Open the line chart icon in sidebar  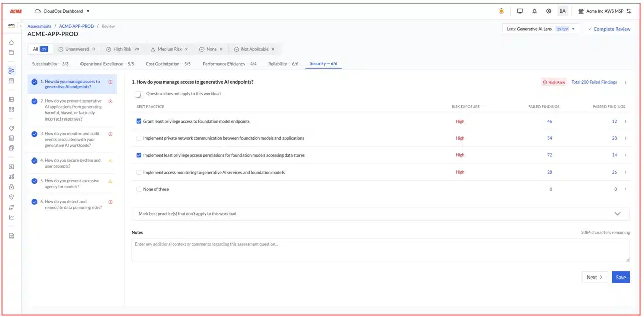[11, 218]
